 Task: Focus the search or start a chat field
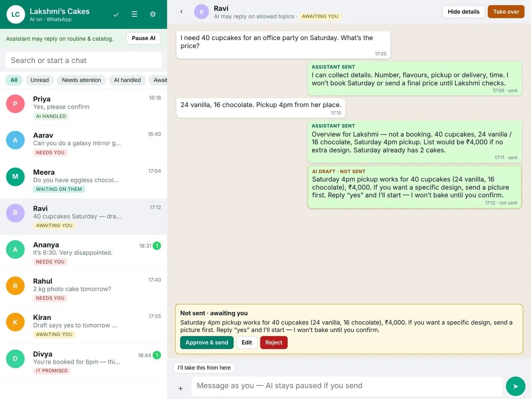(83, 60)
